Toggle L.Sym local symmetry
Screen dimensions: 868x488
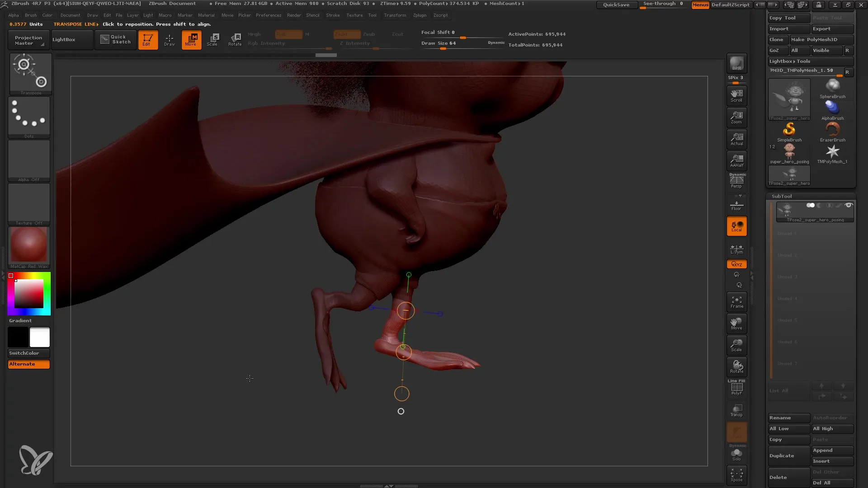point(736,249)
